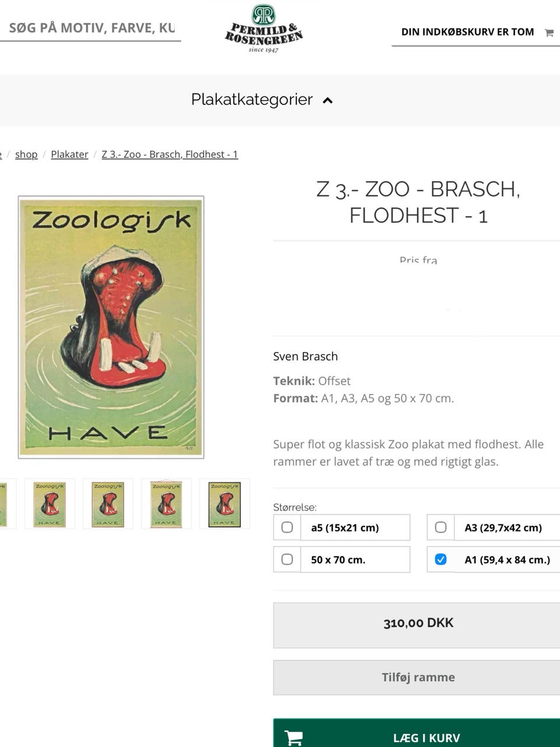Viewport: 560px width, 747px height.
Task: Select the hanging wooden-rail poster thumbnail
Action: (166, 504)
